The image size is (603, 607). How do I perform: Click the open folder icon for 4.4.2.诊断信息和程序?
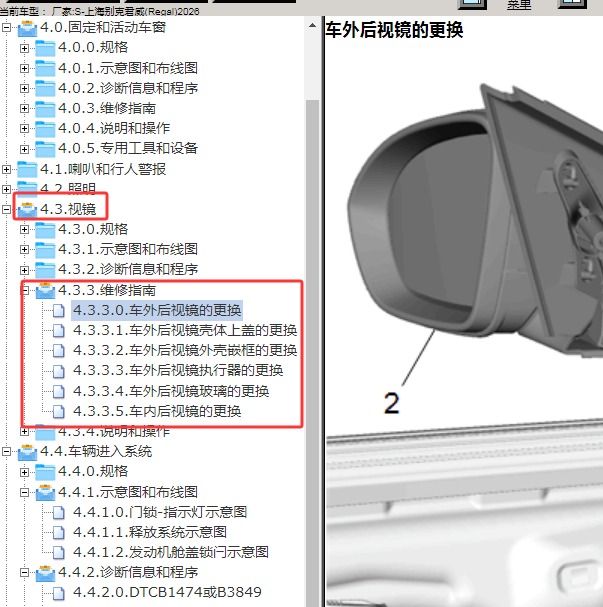45,573
